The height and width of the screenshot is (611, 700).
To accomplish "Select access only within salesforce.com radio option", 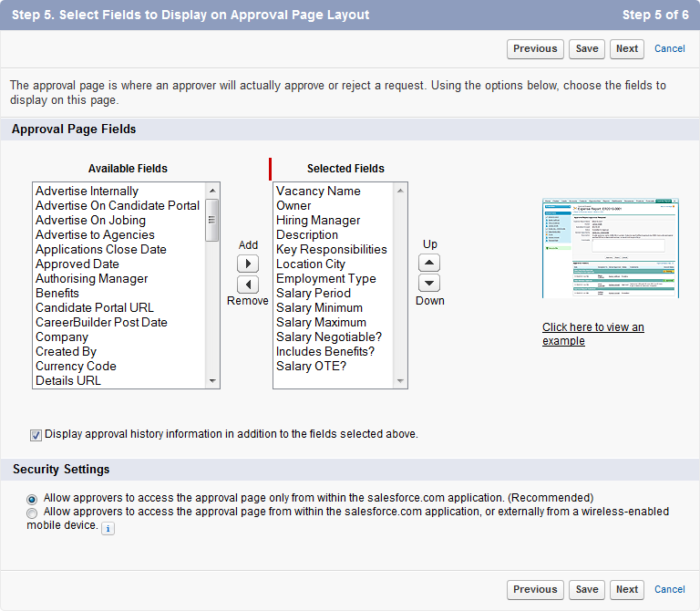I will tap(33, 499).
